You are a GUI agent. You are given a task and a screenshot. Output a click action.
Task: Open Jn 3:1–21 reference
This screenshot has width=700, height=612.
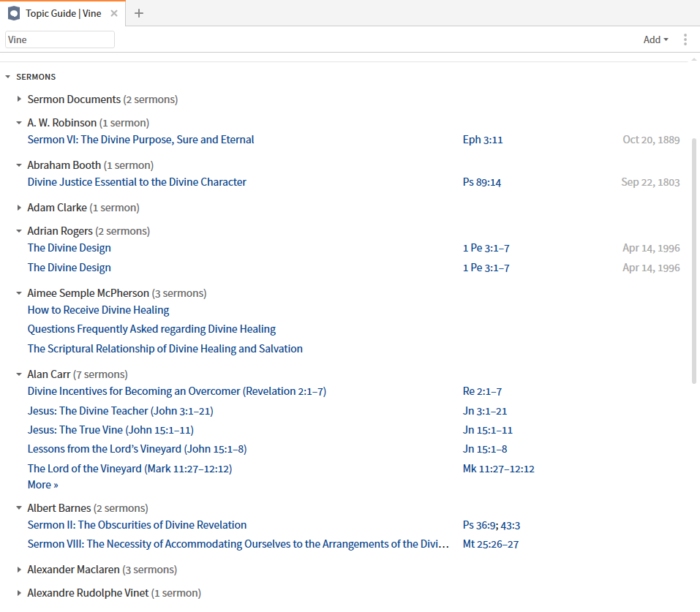[485, 411]
